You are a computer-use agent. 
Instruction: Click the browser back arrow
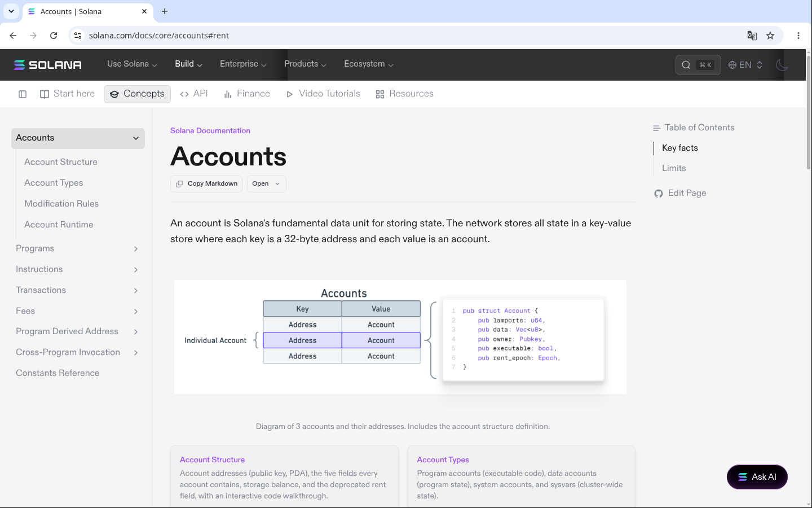(13, 36)
